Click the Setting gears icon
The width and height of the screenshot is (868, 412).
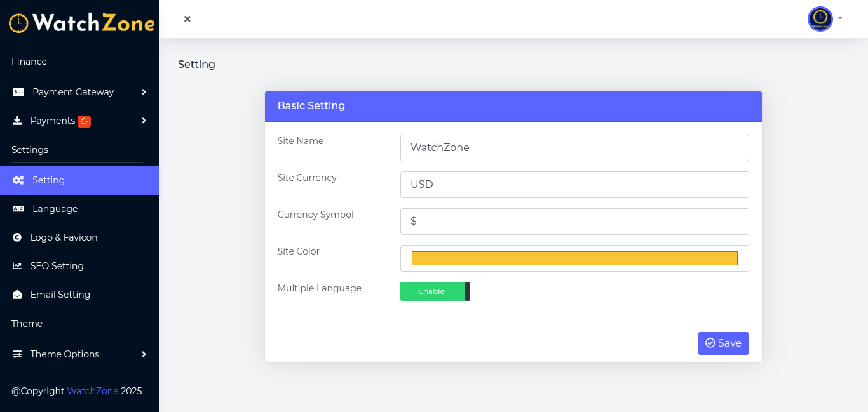(18, 180)
